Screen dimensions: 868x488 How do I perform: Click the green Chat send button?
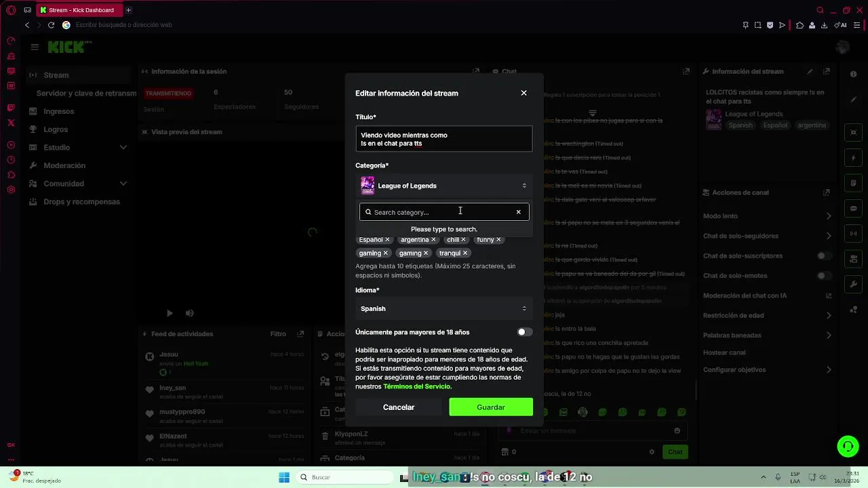click(675, 452)
